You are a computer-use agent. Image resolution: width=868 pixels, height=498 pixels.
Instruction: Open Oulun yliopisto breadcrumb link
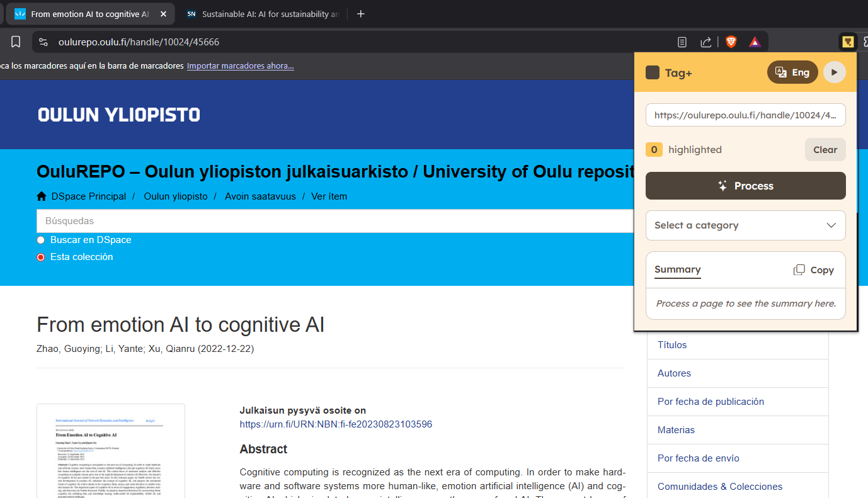pos(176,196)
